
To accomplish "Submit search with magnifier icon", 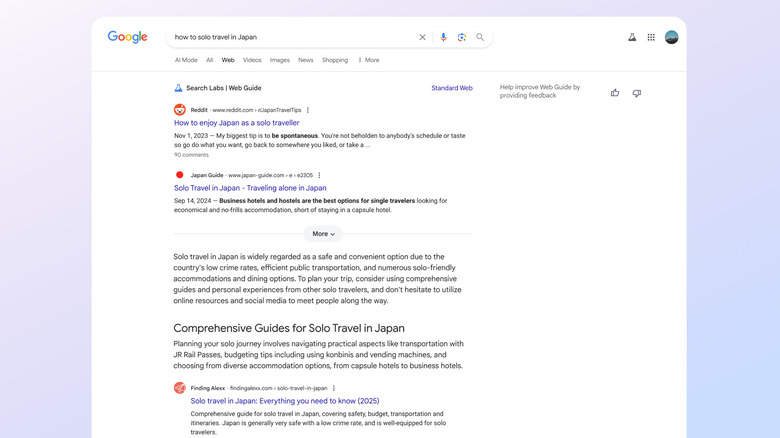I will (480, 37).
